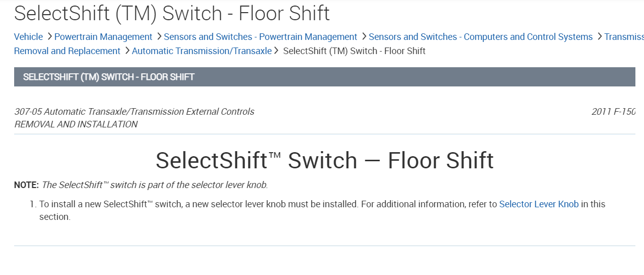
Task: Click the 307-05 Automatic Transaxle/Transmission External Controls text
Action: pyautogui.click(x=134, y=112)
